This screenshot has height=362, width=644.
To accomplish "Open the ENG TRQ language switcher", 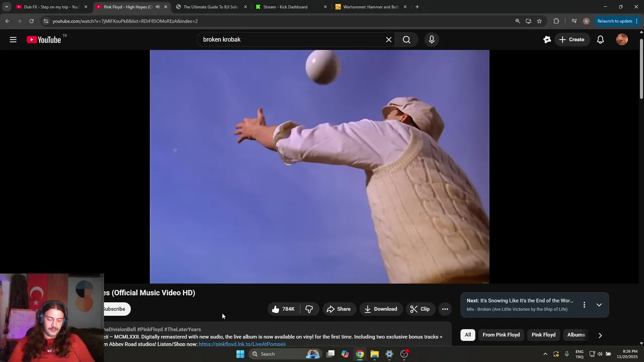I will pos(580,354).
